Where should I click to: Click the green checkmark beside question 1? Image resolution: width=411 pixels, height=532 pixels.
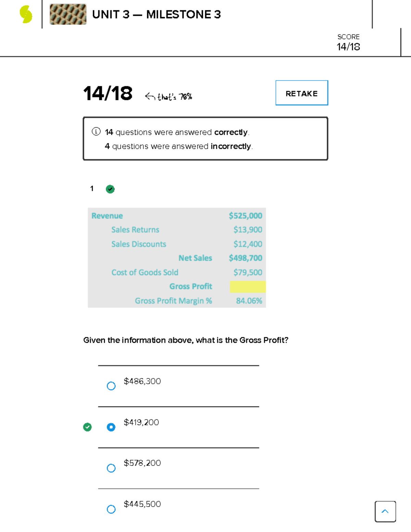(x=110, y=189)
